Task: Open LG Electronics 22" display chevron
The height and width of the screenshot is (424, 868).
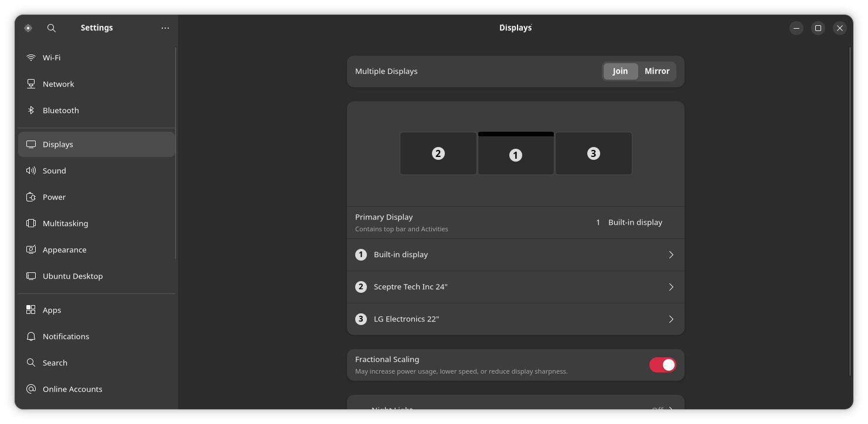Action: [x=671, y=319]
